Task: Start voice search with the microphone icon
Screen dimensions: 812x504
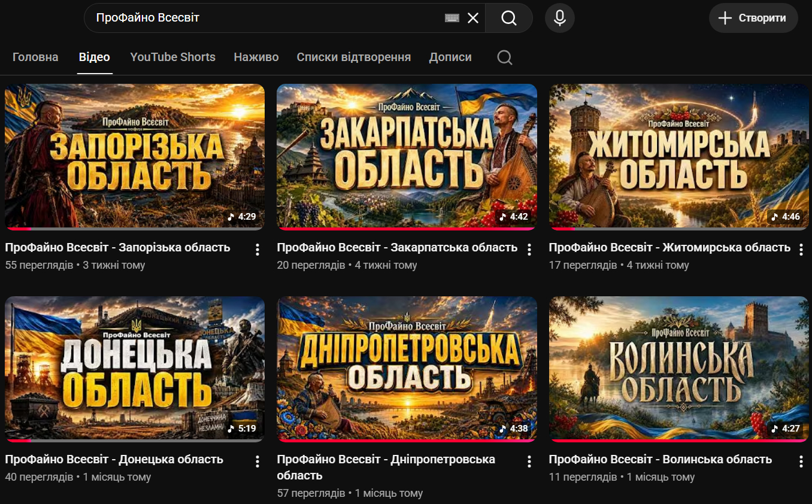Action: [560, 18]
